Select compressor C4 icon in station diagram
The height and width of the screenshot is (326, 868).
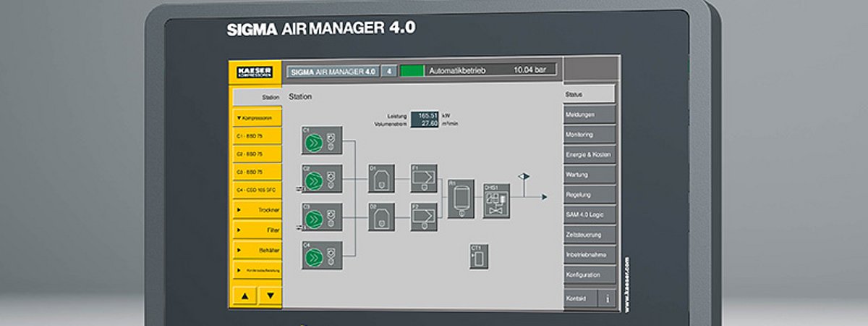point(322,254)
